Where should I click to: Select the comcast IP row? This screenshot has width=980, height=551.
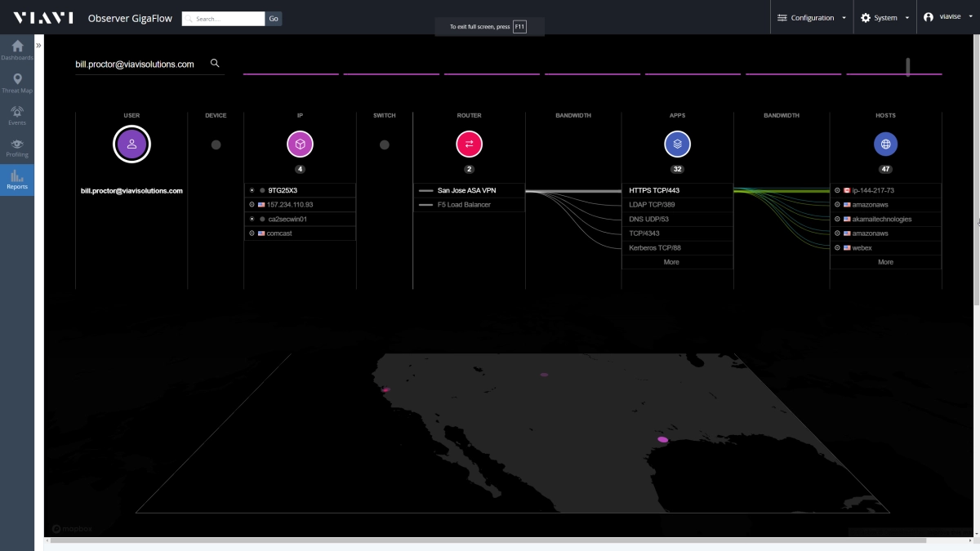pyautogui.click(x=300, y=233)
